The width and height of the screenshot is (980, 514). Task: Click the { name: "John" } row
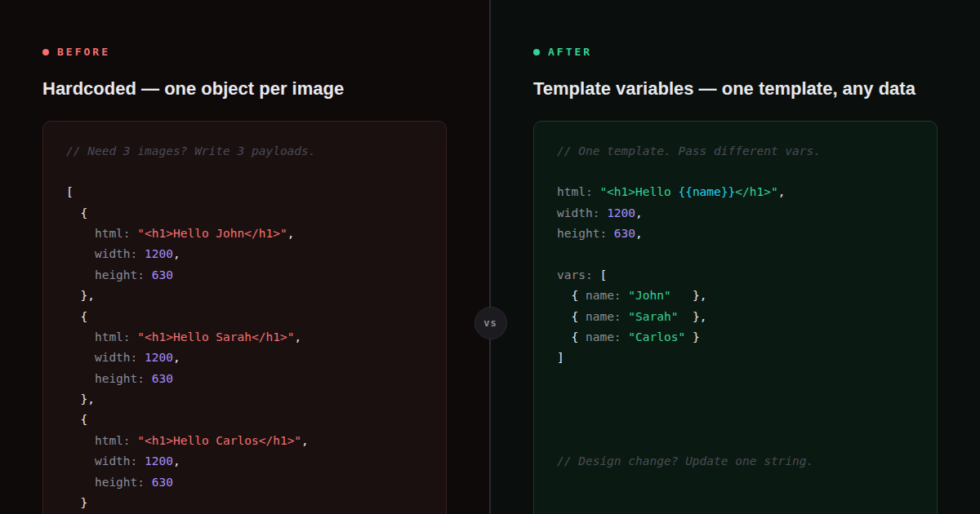(x=639, y=295)
